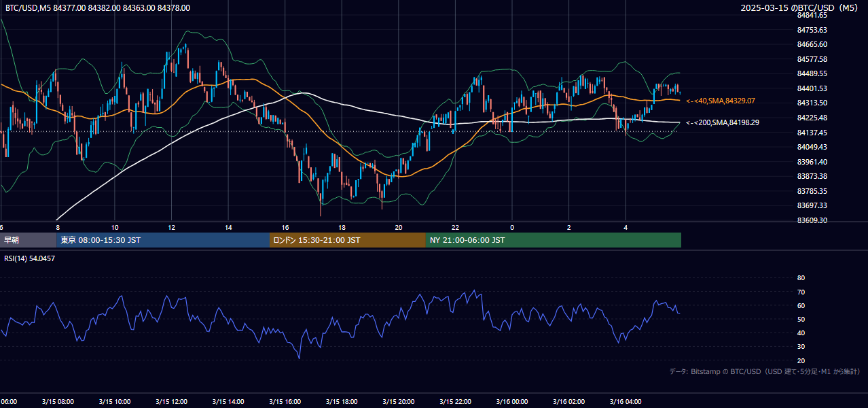Click the 3/16 00:00 time axis label

pyautogui.click(x=512, y=401)
